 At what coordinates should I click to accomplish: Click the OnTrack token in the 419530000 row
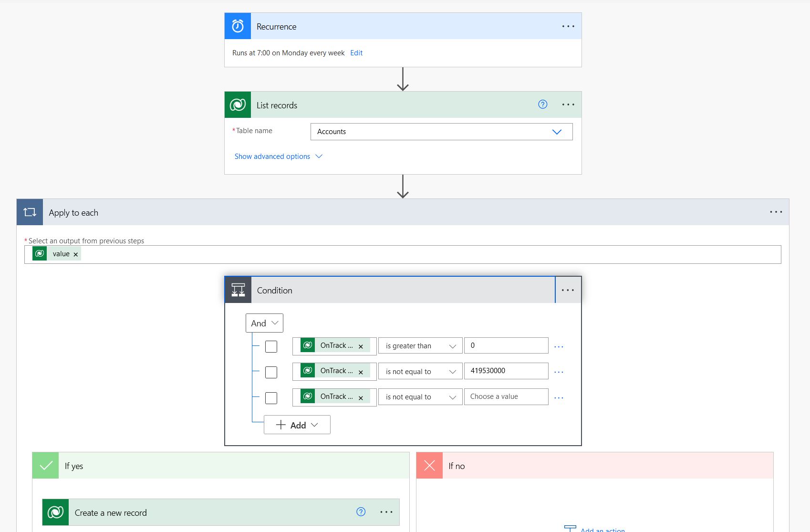(335, 371)
